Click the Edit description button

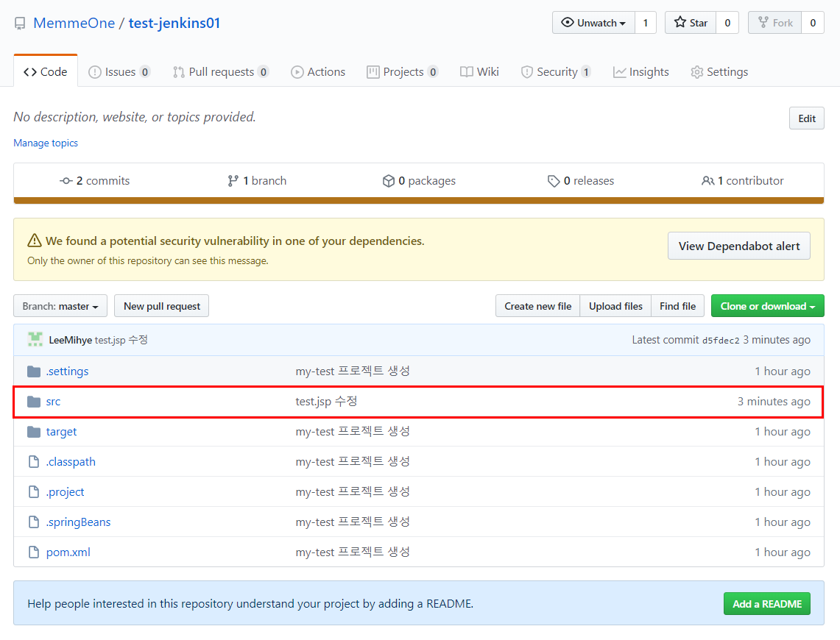(806, 118)
